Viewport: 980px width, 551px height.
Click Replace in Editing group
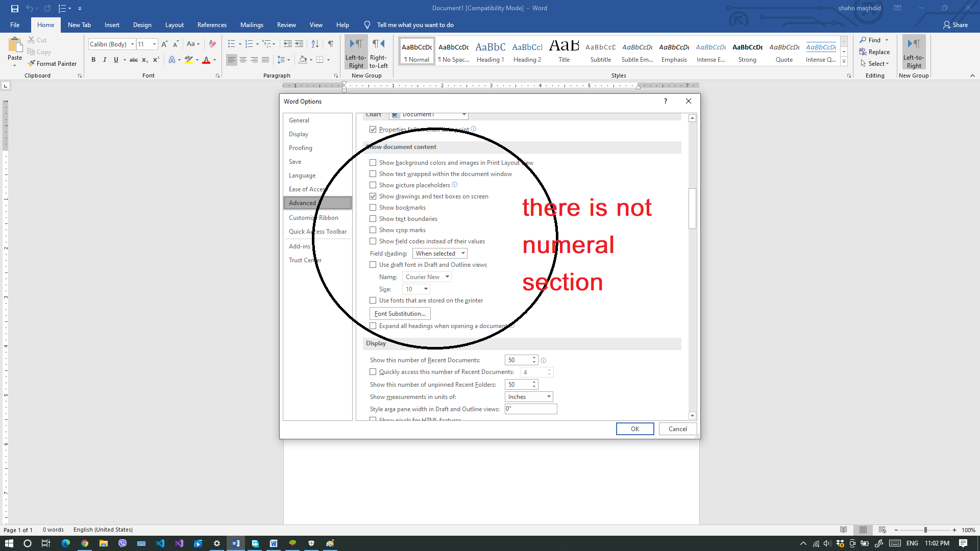[874, 52]
